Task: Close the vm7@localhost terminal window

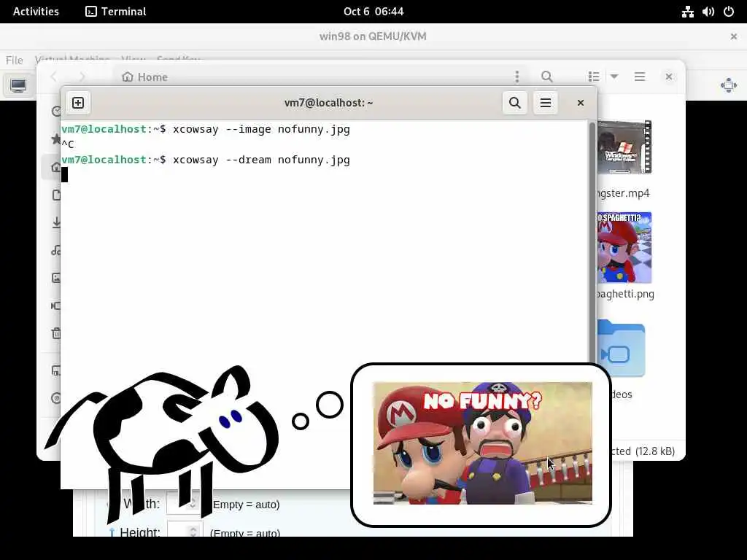Action: pyautogui.click(x=580, y=103)
